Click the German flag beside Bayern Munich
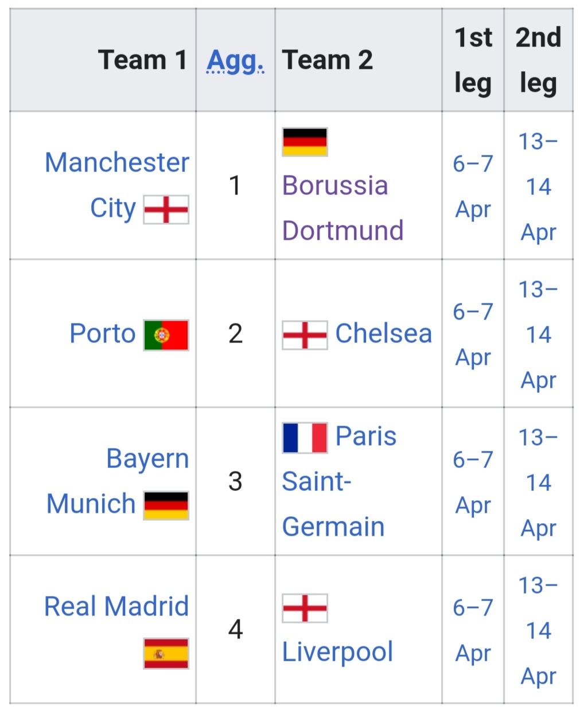Viewport: 588px width, 721px height. point(166,505)
